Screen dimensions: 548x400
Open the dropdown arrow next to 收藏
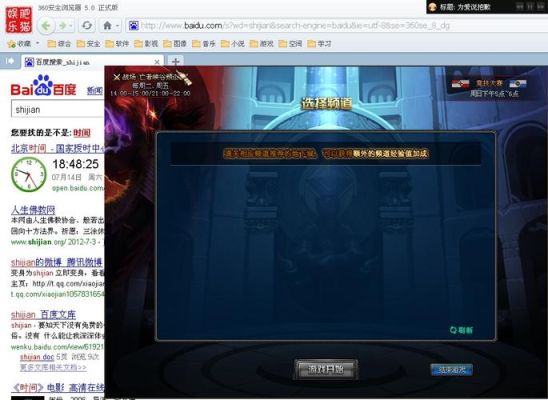(38, 43)
